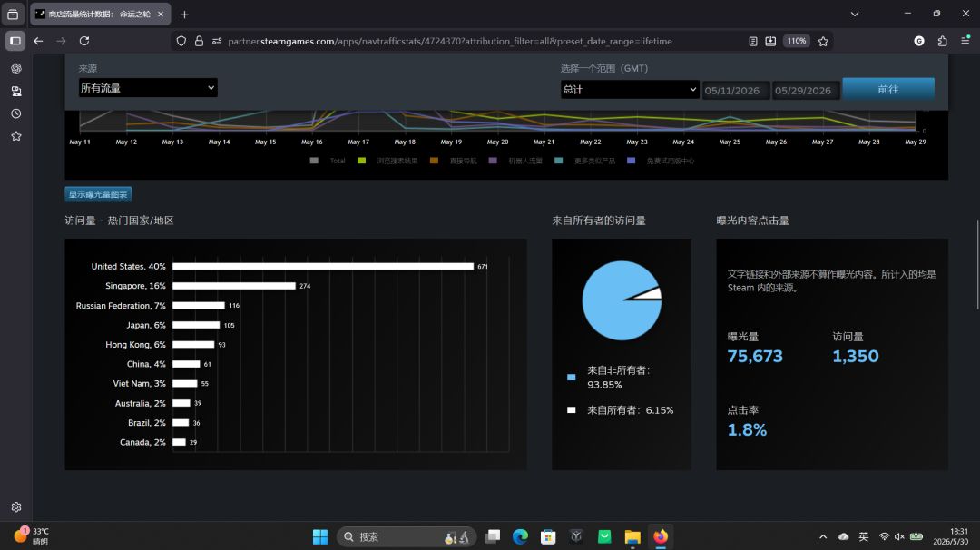Open bookmarks star in the sidebar
Image resolution: width=980 pixels, height=550 pixels.
16,136
